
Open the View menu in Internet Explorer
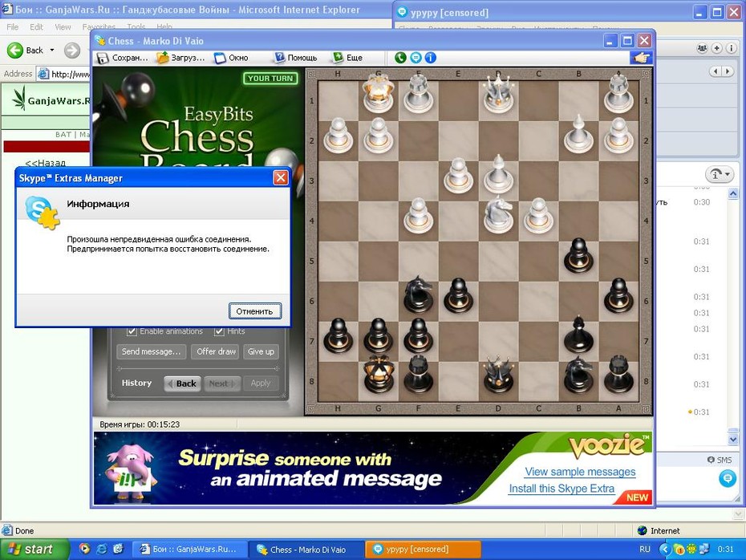coord(63,27)
